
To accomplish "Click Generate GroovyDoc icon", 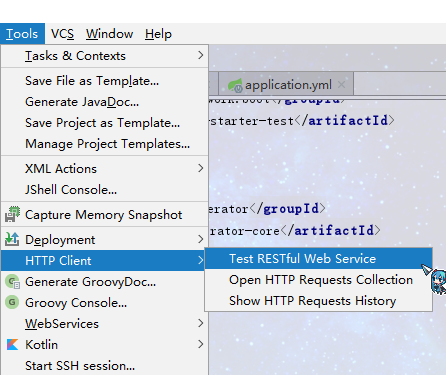I will [x=12, y=282].
